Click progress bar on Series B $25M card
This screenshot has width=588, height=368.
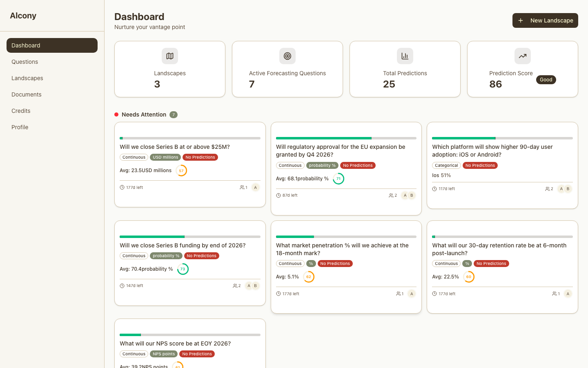pyautogui.click(x=190, y=138)
